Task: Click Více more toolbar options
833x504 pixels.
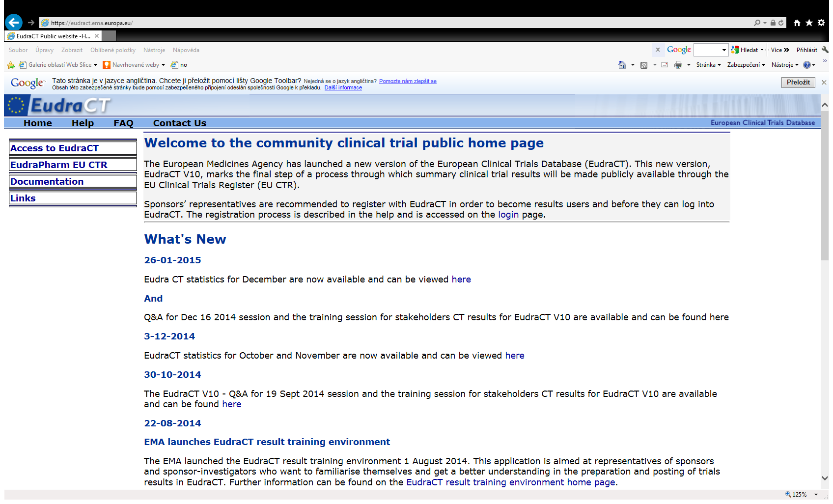Action: [x=779, y=50]
